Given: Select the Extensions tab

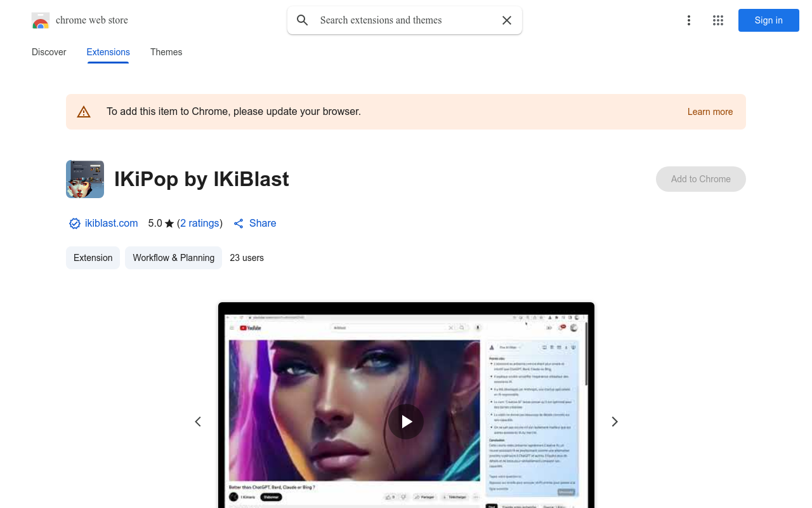Looking at the screenshot, I should tap(108, 52).
